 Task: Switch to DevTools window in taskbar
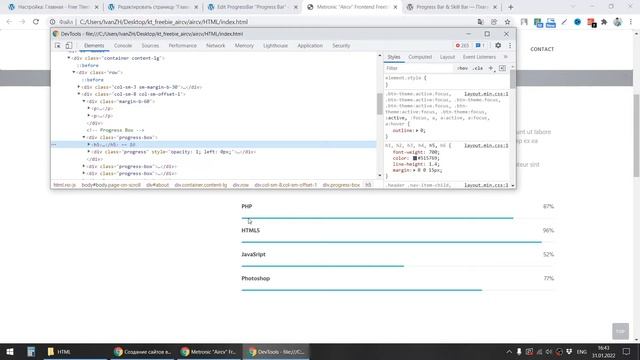pyautogui.click(x=276, y=351)
